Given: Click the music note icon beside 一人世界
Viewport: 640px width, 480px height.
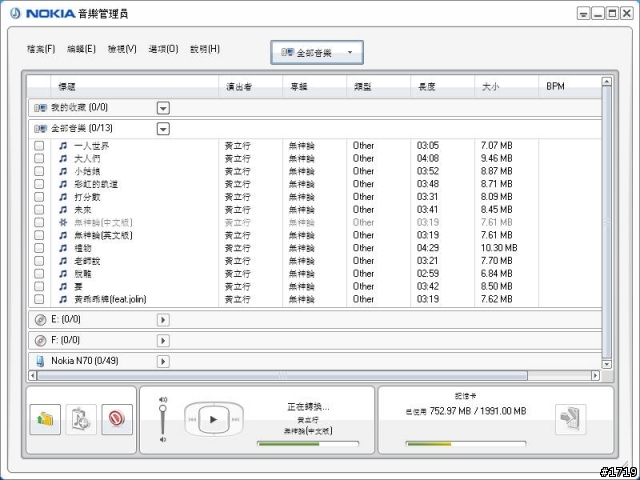Looking at the screenshot, I should 63,146.
